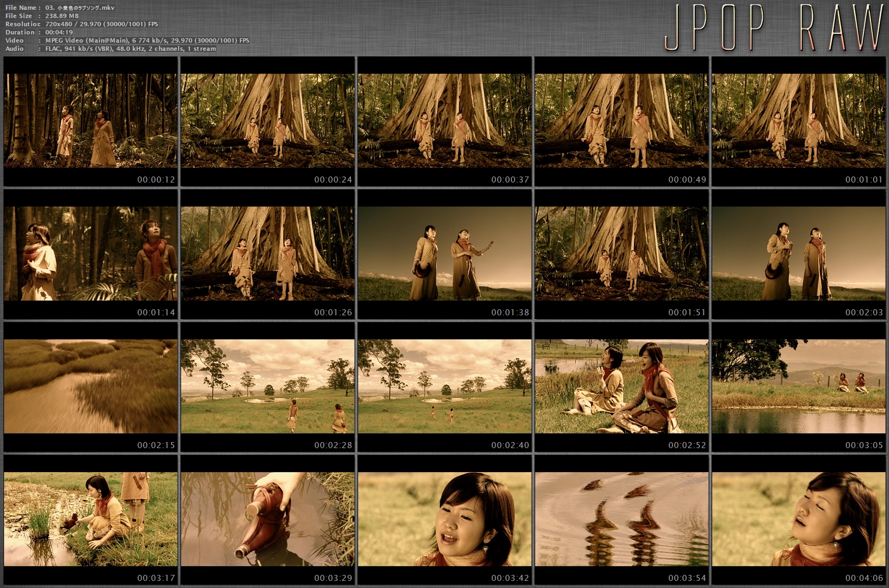The width and height of the screenshot is (889, 588).
Task: Open the frame at 00:02:03
Action: tap(799, 254)
